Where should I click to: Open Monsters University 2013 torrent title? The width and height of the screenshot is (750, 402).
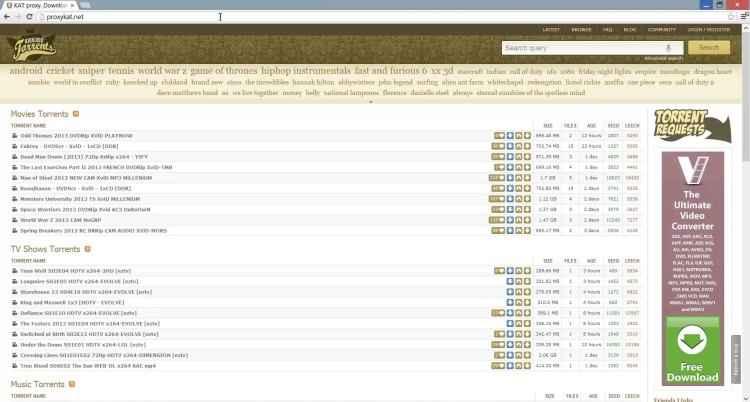pos(80,199)
